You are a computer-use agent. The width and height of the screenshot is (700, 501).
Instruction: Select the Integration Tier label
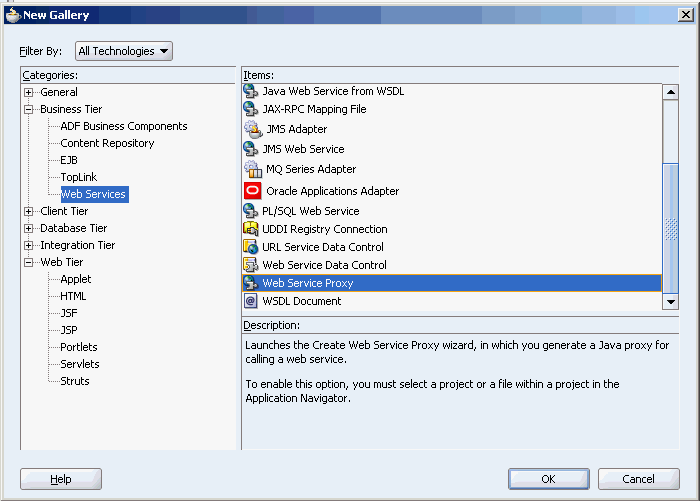coord(78,245)
